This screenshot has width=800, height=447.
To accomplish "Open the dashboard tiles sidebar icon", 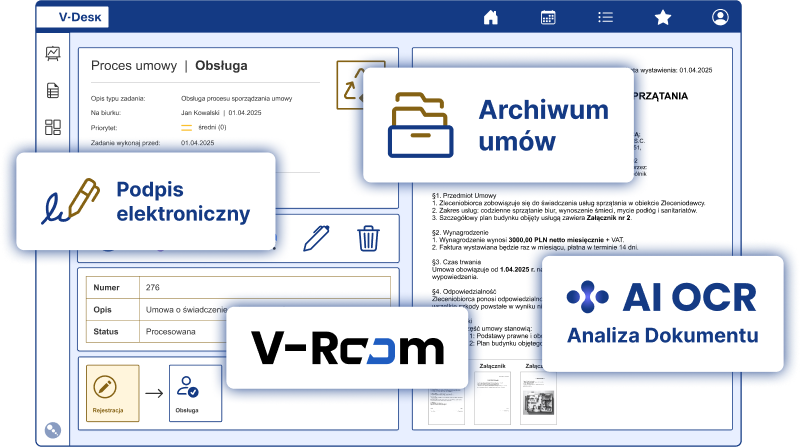I will (x=53, y=127).
